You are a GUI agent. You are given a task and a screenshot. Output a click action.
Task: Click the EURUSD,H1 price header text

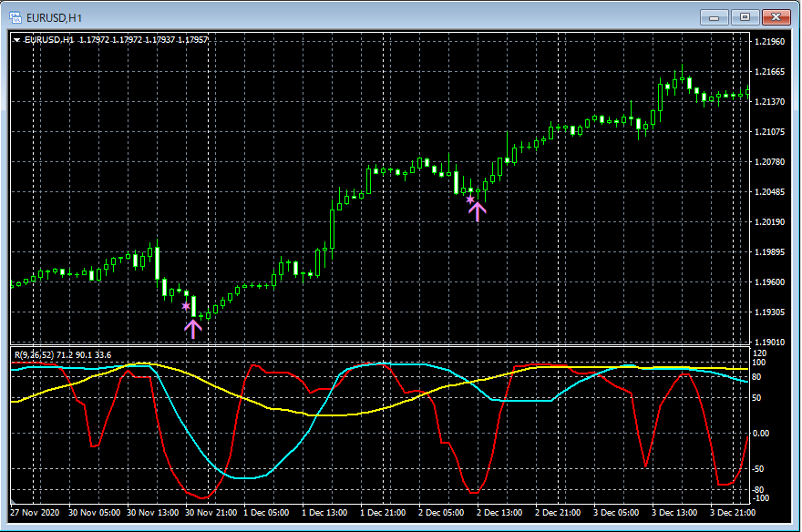tap(117, 39)
